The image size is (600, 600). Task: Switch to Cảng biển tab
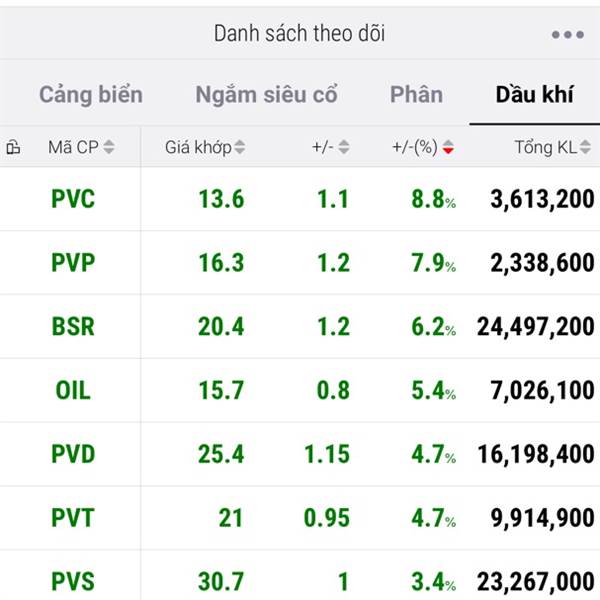pos(91,95)
